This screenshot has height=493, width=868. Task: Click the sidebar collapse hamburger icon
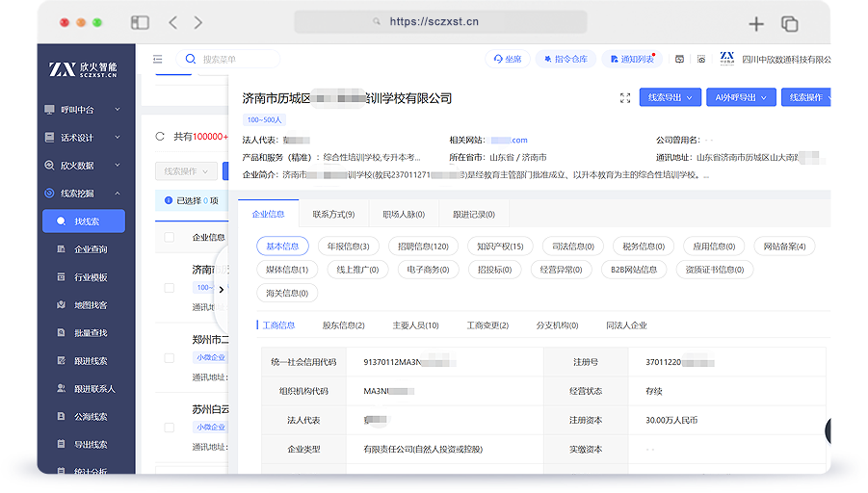(x=158, y=59)
